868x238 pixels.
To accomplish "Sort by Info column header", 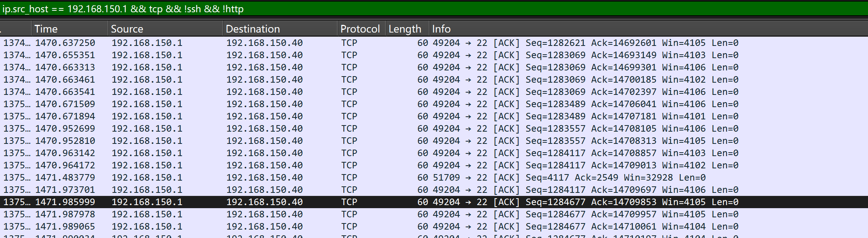I will click(649, 29).
